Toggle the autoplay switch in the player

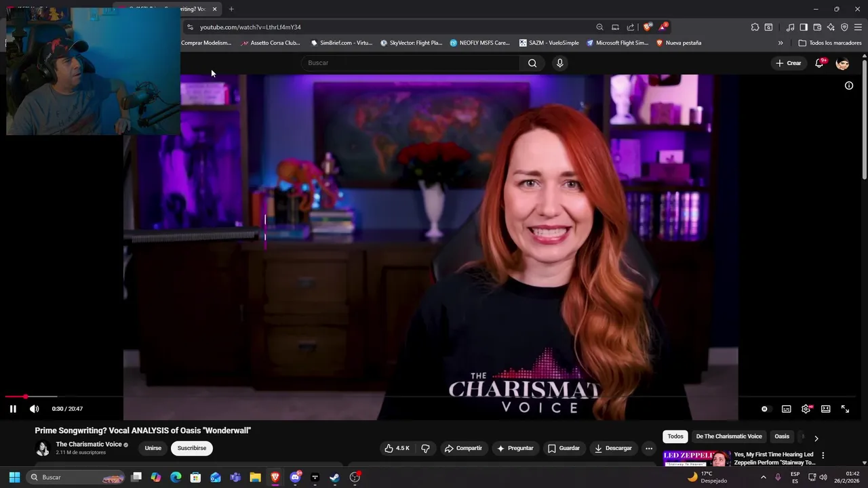(765, 409)
